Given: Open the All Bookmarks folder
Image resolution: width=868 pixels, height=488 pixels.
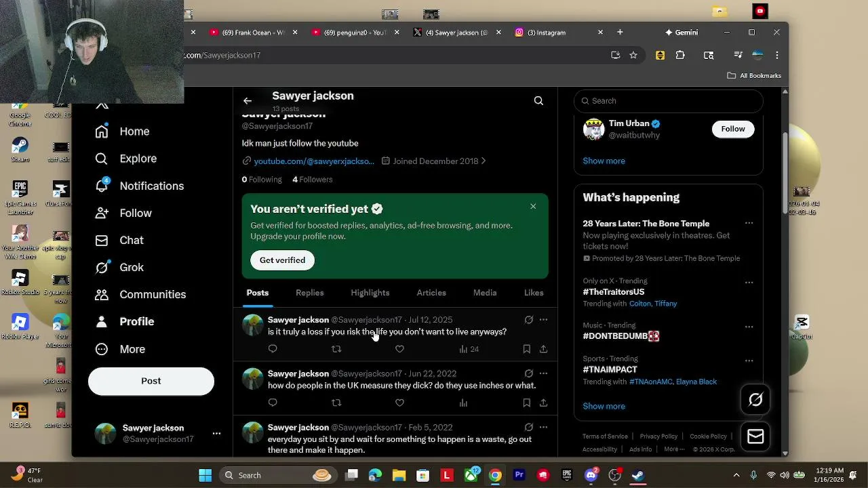Looking at the screenshot, I should pyautogui.click(x=754, y=75).
